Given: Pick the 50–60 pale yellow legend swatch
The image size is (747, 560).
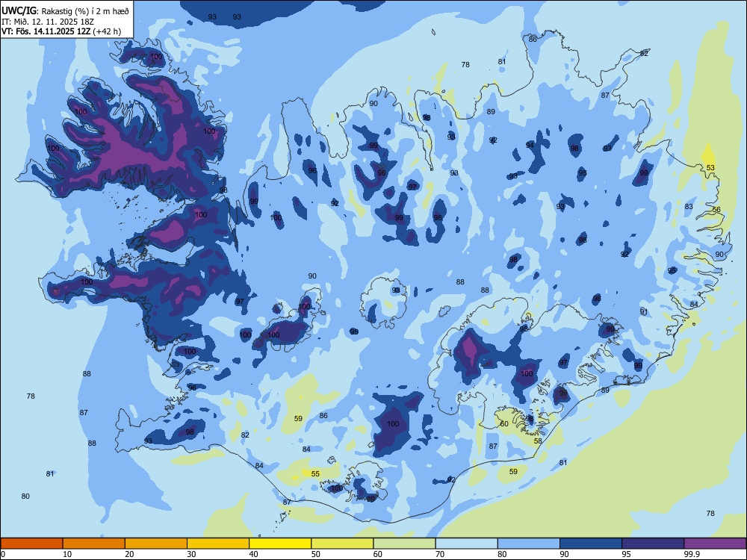Looking at the screenshot, I should point(342,544).
